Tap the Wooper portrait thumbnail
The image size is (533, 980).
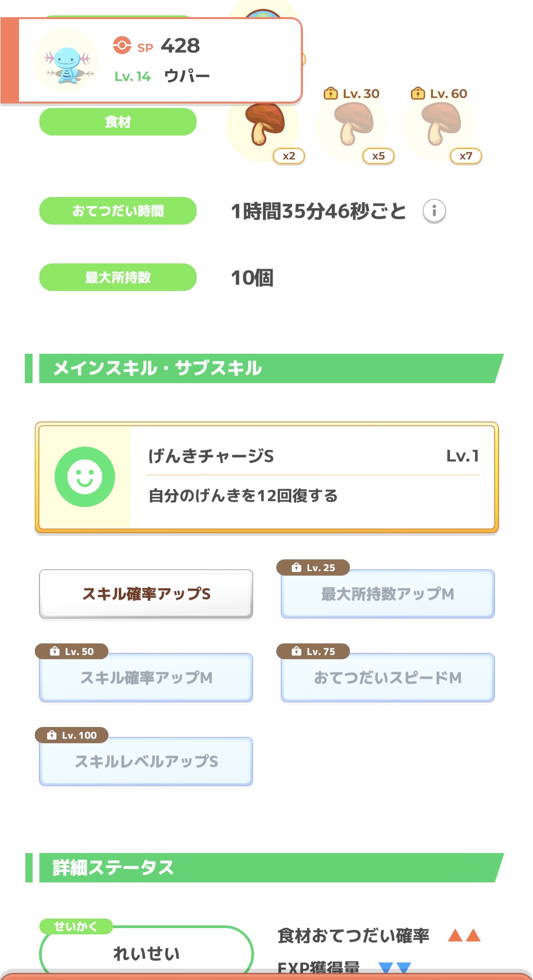coord(67,61)
